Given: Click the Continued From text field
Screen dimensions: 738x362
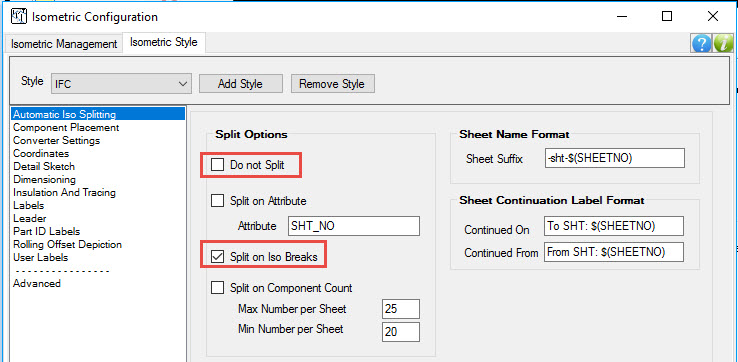Looking at the screenshot, I should click(x=613, y=252).
